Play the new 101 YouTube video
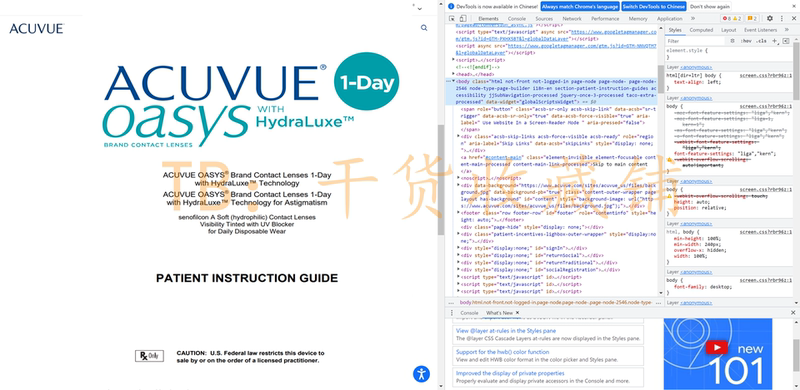This screenshot has width=800, height=390. 717,348
